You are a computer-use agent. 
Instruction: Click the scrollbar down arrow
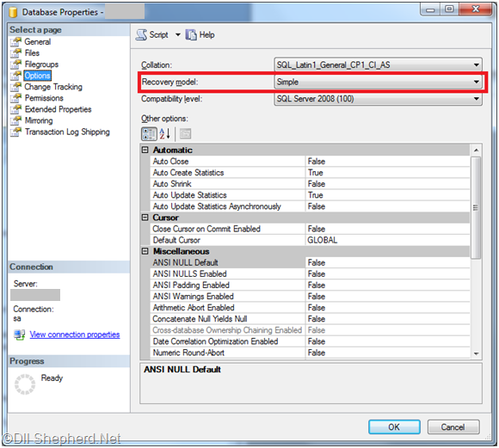(476, 353)
